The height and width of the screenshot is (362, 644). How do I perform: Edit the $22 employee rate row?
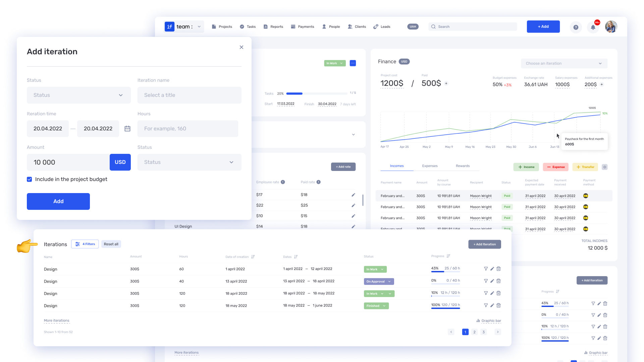click(x=353, y=205)
